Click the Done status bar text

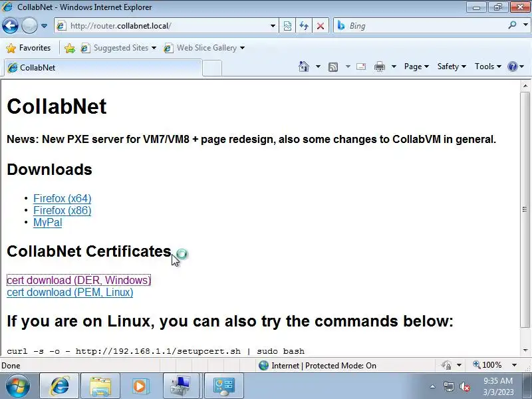tap(11, 365)
